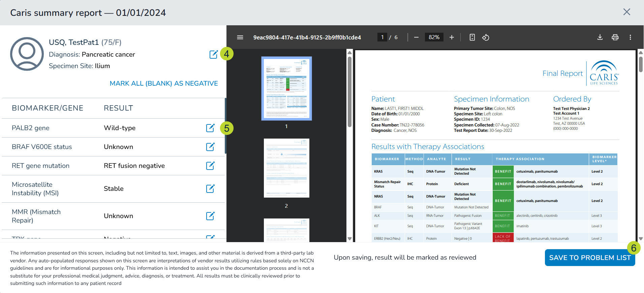644x293 pixels.
Task: Open the PDF viewer more actions menu
Action: coord(630,37)
